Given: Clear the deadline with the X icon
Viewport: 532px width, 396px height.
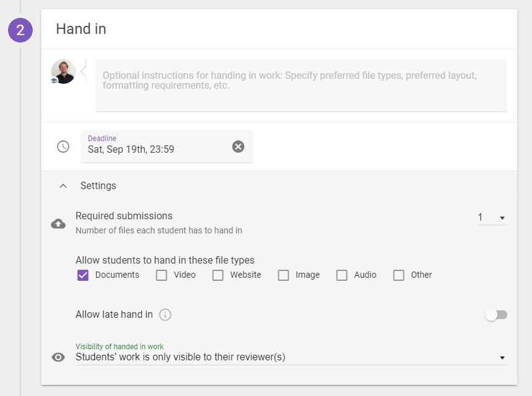Looking at the screenshot, I should [x=238, y=147].
